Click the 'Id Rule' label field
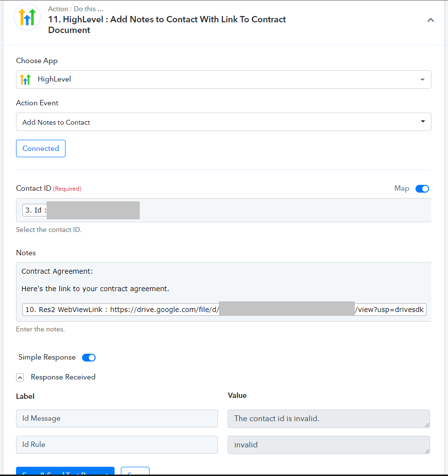The width and height of the screenshot is (448, 476). point(117,444)
